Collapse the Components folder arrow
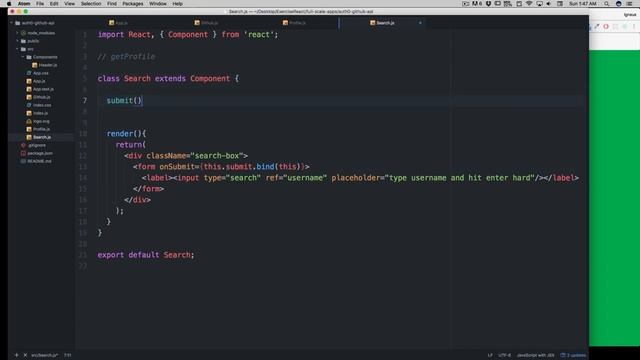The width and height of the screenshot is (640, 360). (23, 57)
